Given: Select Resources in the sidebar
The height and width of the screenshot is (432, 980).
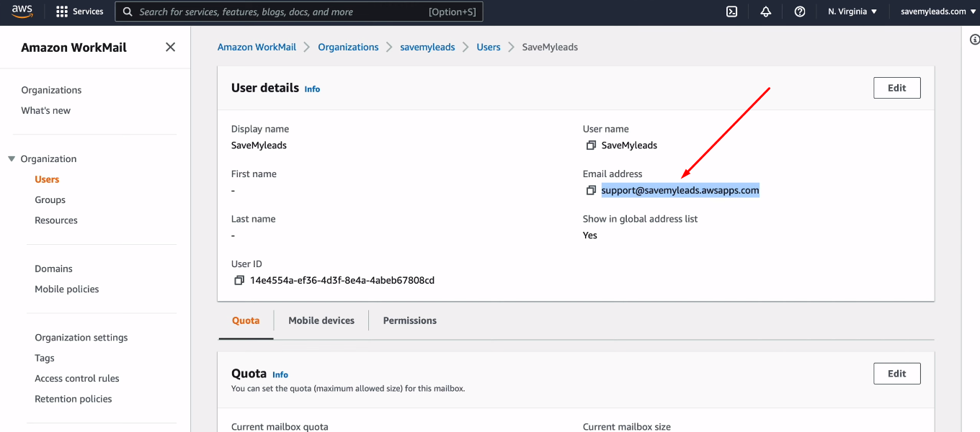Looking at the screenshot, I should click(x=56, y=220).
